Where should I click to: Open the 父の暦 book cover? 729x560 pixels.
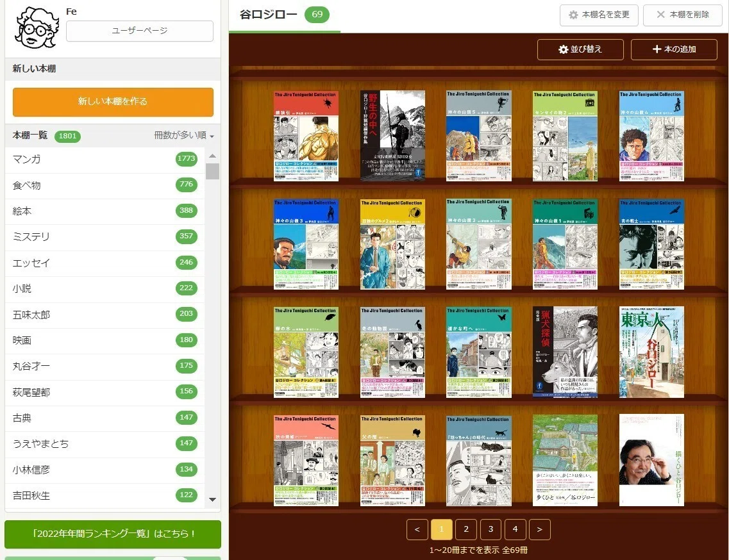point(392,461)
